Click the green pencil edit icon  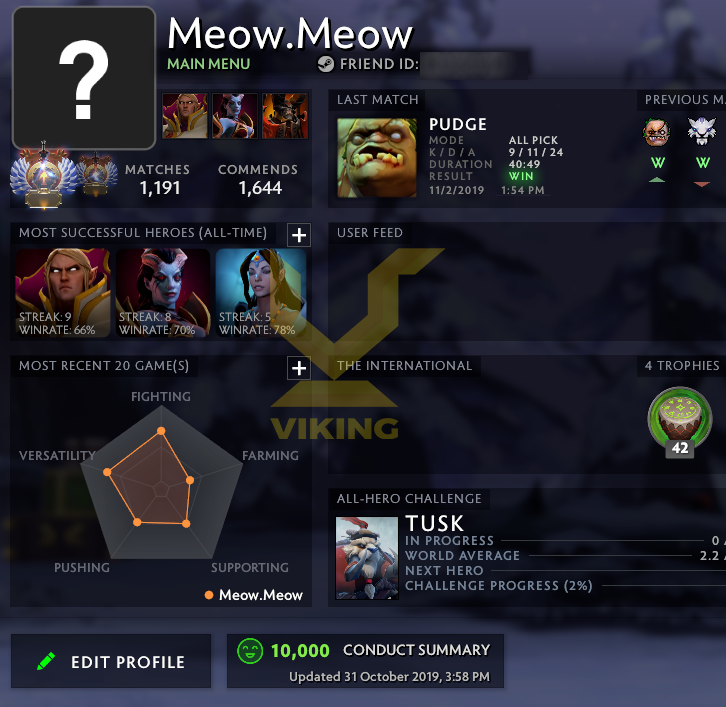[46, 661]
